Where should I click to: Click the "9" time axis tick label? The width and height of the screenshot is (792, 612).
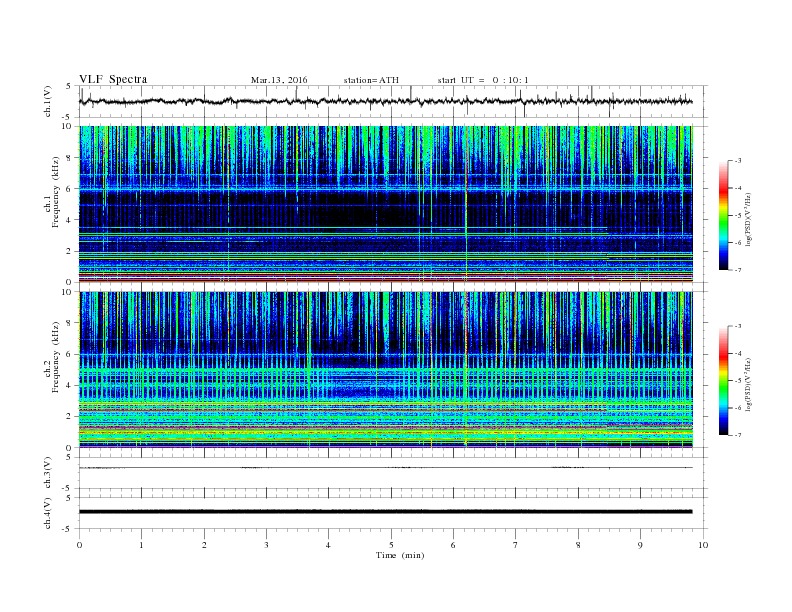(640, 545)
